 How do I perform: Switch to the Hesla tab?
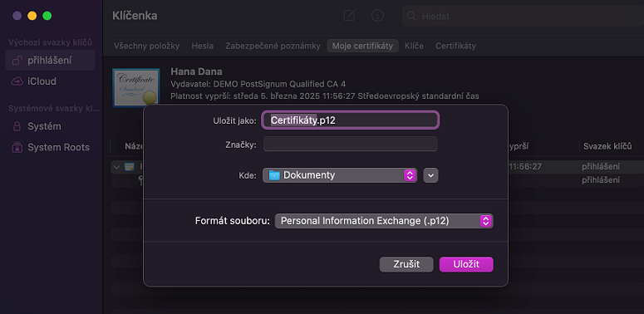point(203,46)
